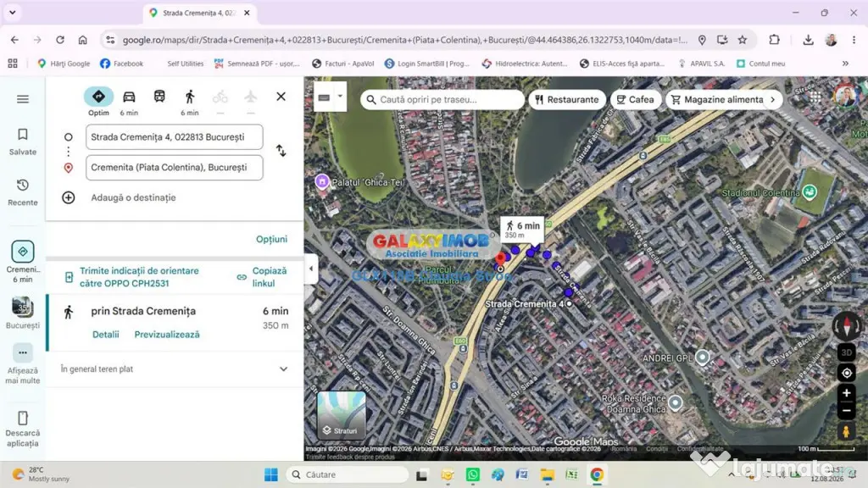Collapse the side panel arrow
The width and height of the screenshot is (868, 488).
click(x=310, y=269)
